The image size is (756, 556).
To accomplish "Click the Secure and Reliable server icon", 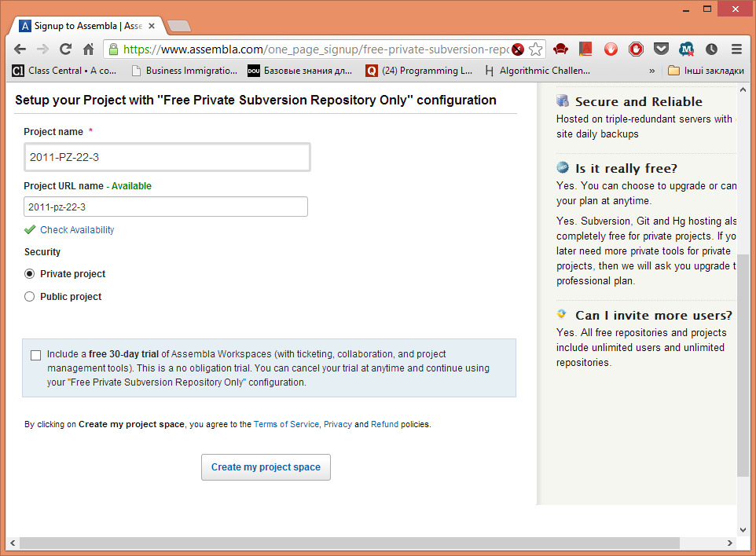I will click(x=563, y=101).
